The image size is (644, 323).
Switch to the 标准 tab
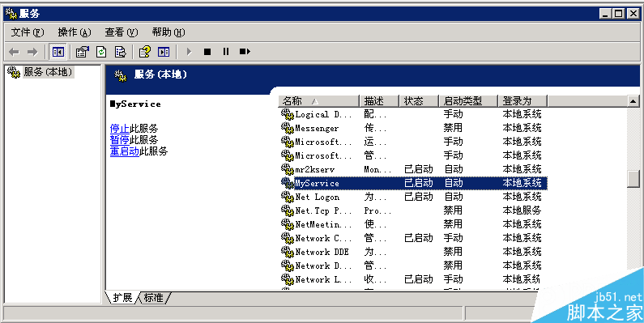[154, 298]
